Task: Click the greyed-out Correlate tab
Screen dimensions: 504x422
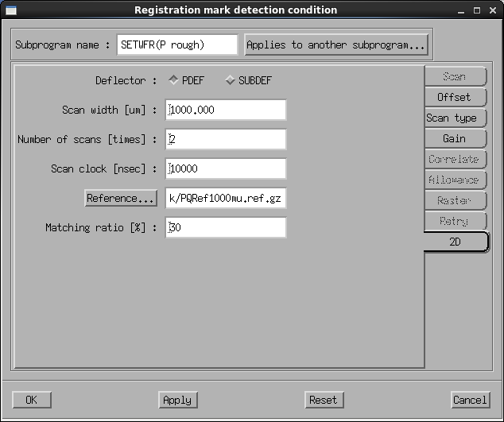Action: pos(454,159)
